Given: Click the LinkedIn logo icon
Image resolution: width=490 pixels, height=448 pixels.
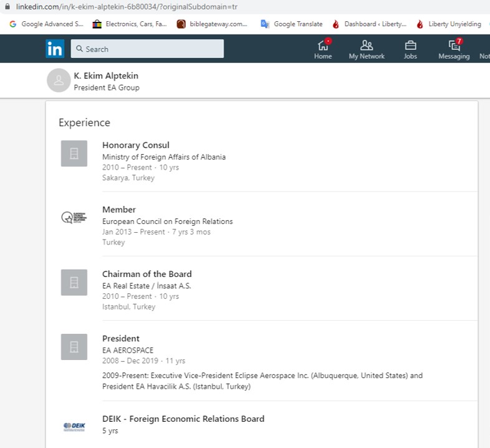Looking at the screenshot, I should (x=55, y=49).
